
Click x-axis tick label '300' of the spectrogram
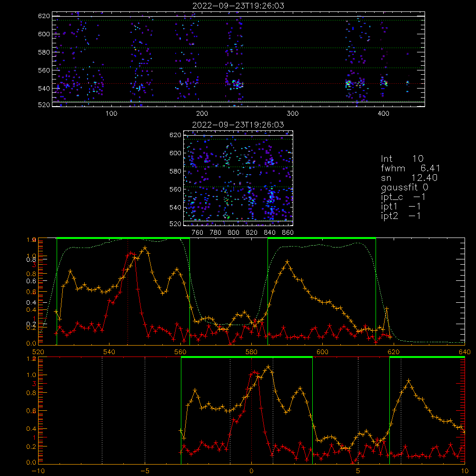pos(293,114)
